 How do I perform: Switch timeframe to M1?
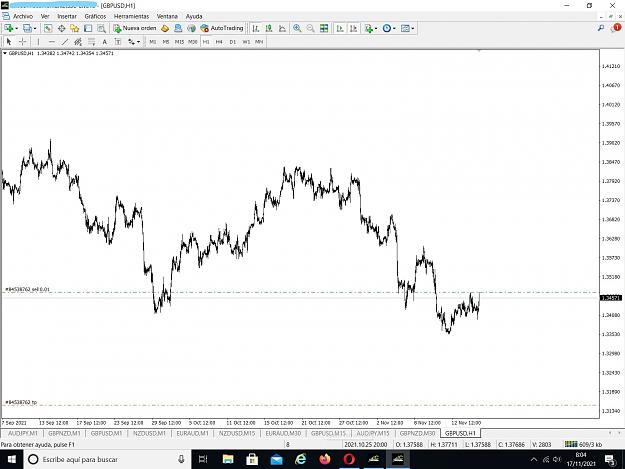[x=153, y=41]
